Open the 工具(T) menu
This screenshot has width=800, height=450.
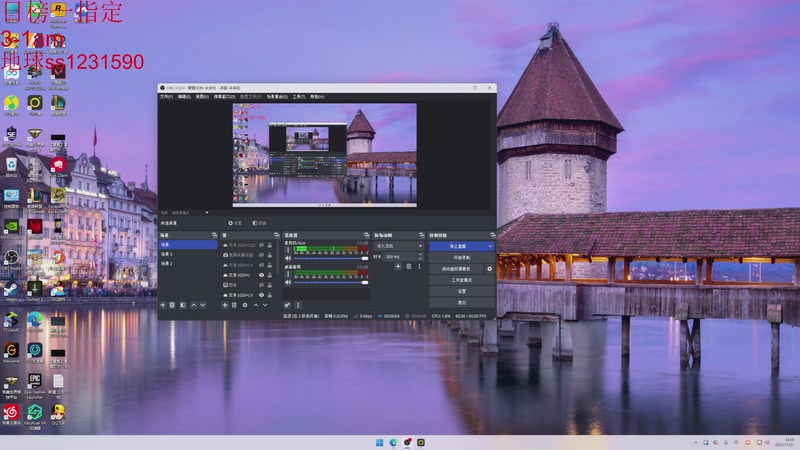298,97
